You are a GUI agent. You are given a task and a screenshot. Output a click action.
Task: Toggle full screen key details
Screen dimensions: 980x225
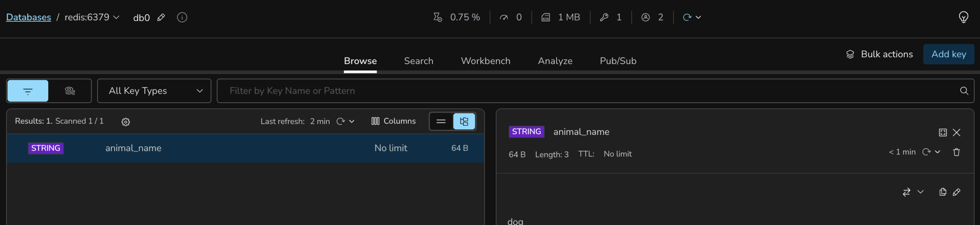[943, 133]
